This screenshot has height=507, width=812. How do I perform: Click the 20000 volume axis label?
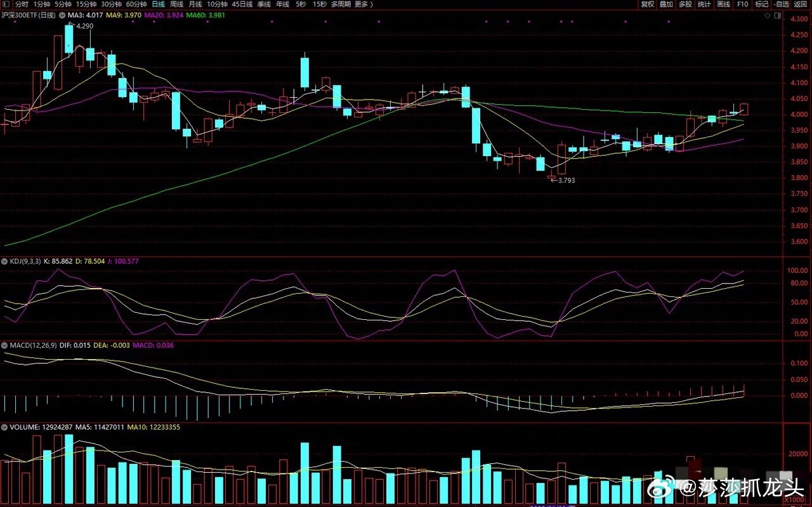(x=797, y=454)
